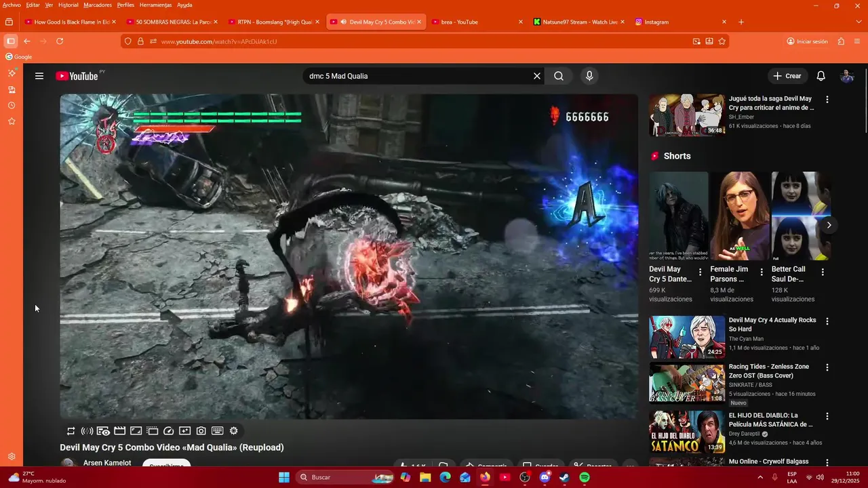868x488 pixels.
Task: Open sidebar history clock icon
Action: click(x=12, y=106)
